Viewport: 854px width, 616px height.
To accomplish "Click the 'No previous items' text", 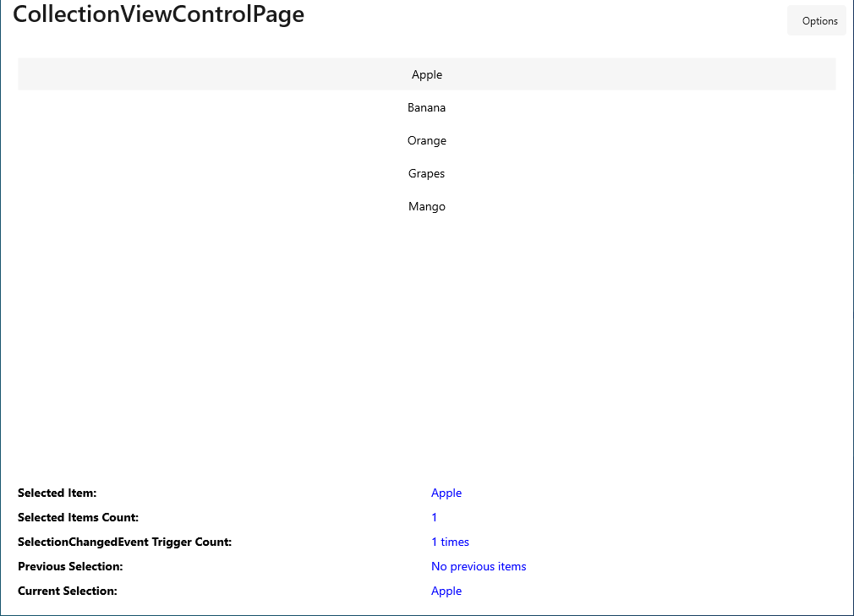I will [479, 566].
